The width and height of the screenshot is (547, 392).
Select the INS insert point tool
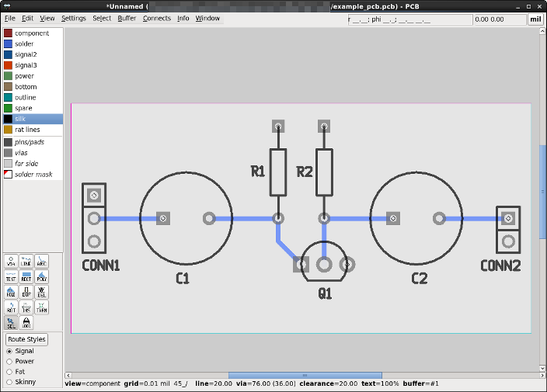[x=26, y=307]
